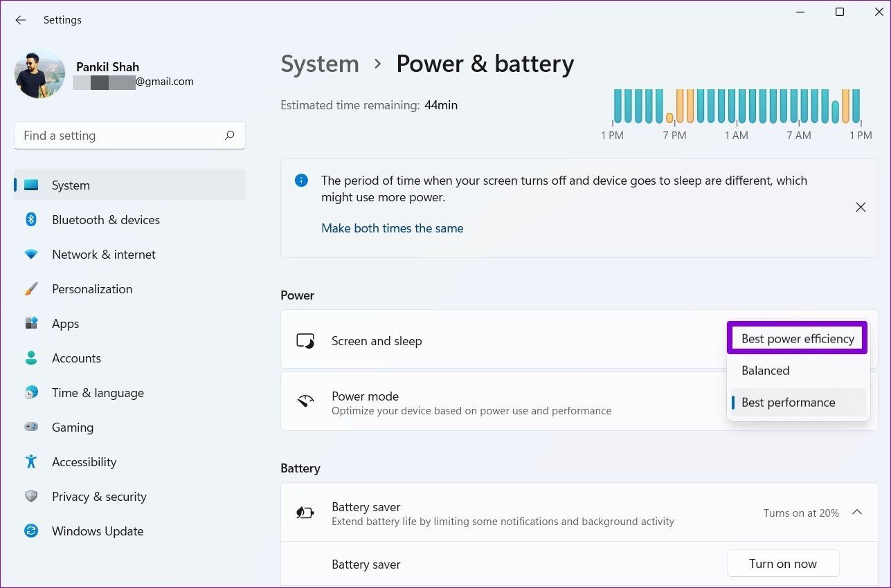
Task: Select Best performance power mode option
Action: pos(798,403)
